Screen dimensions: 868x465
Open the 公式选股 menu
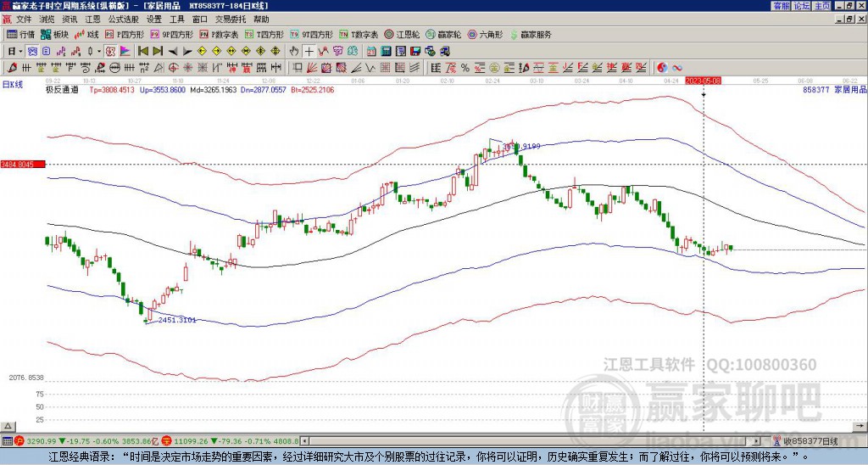124,20
